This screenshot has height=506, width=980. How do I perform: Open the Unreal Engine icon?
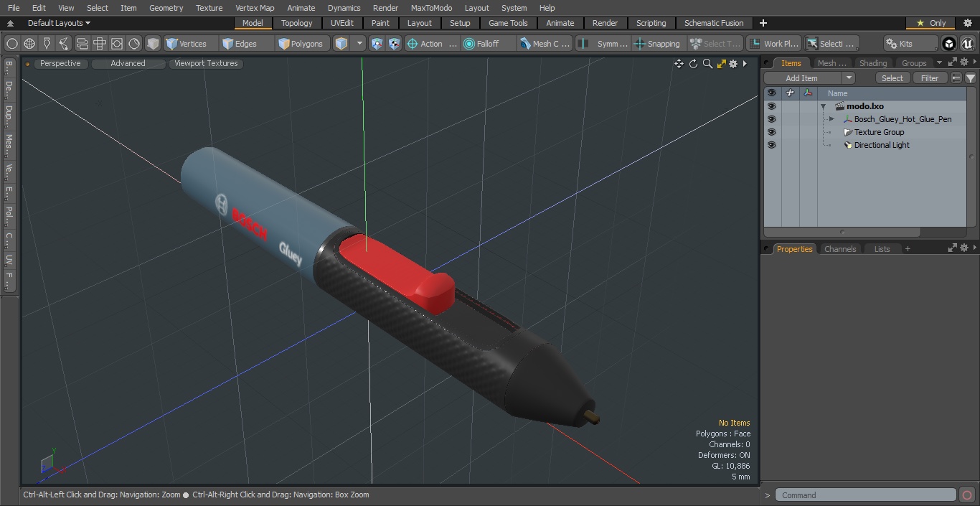pos(967,44)
